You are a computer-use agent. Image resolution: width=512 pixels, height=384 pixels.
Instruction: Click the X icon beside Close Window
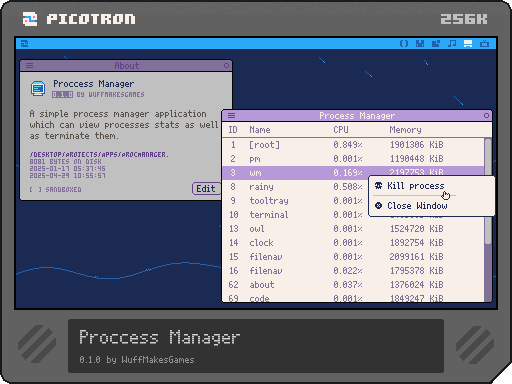tap(378, 206)
